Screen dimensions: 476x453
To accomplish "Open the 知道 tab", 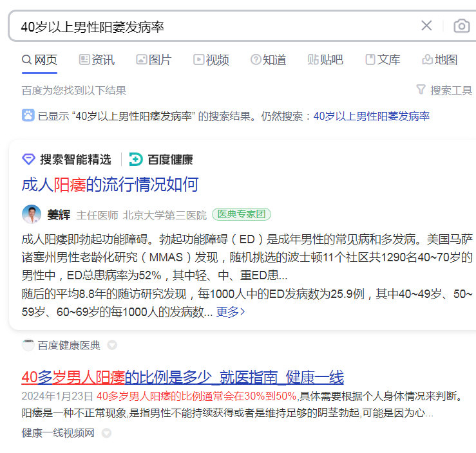I will coord(268,60).
